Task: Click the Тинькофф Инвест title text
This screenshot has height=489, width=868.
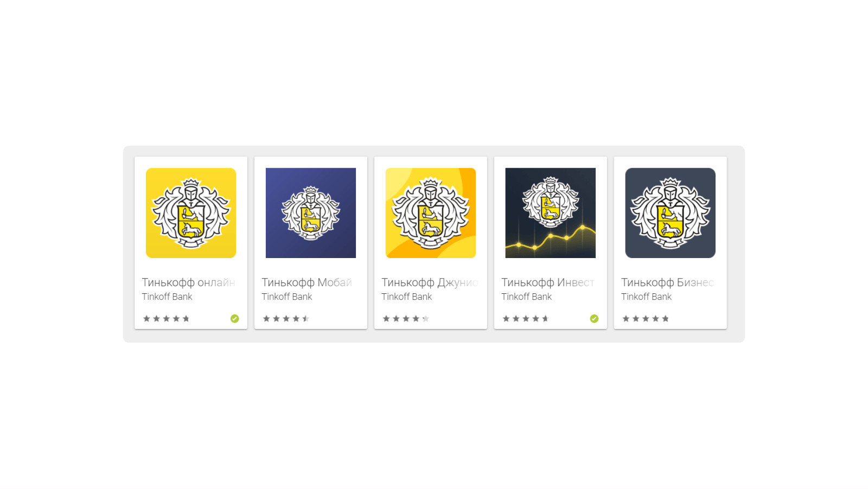Action: [x=548, y=282]
